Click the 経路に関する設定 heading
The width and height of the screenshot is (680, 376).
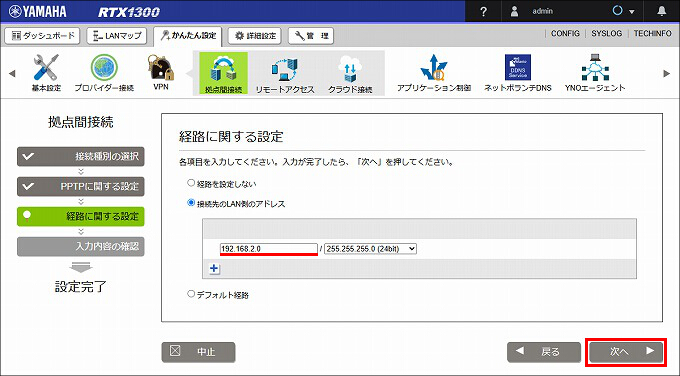click(231, 137)
